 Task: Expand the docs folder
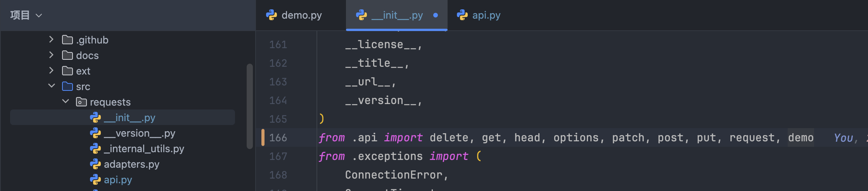(51, 55)
